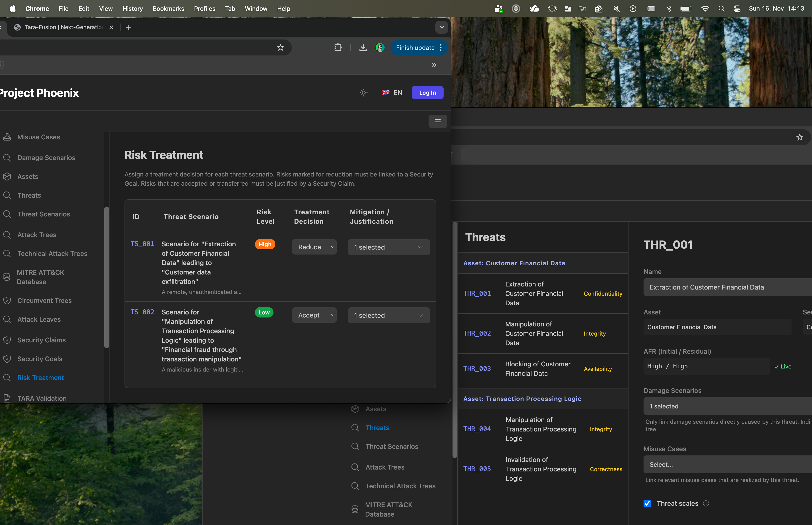The width and height of the screenshot is (812, 525).
Task: Open TS_001 Treatment Decision Reduce dropdown
Action: tap(314, 247)
